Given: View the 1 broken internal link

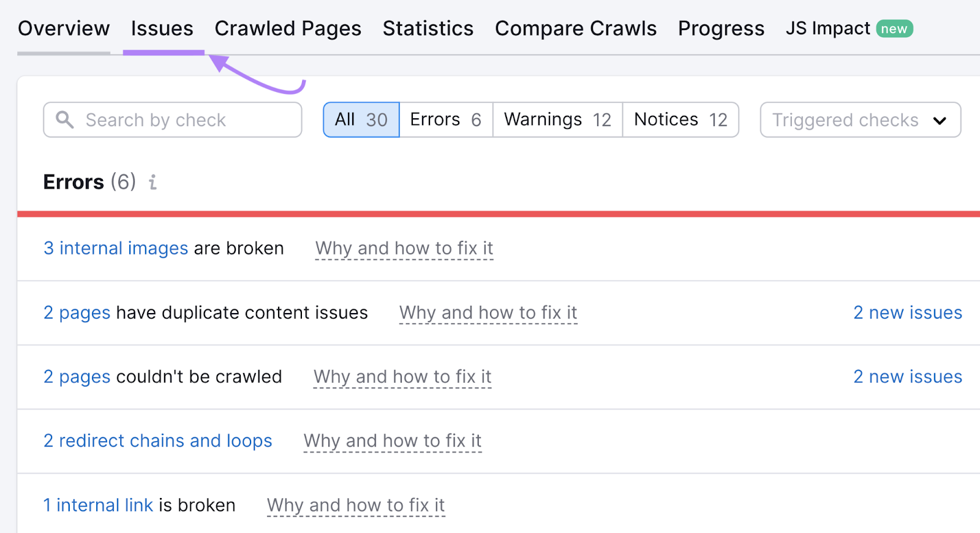Looking at the screenshot, I should click(x=98, y=505).
